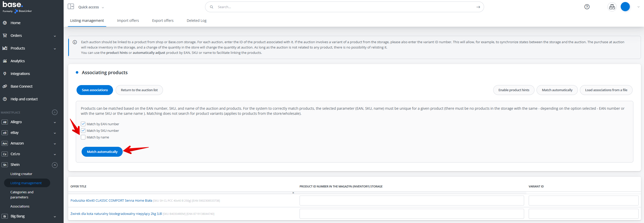
Task: Click the Analytics chart icon
Action: (5, 61)
